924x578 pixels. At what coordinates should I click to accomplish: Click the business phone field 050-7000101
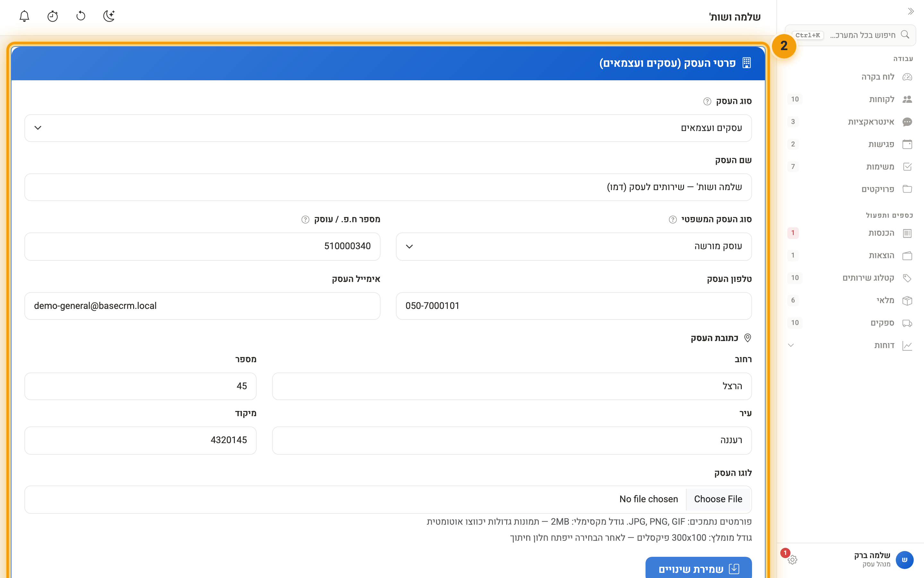(x=574, y=306)
